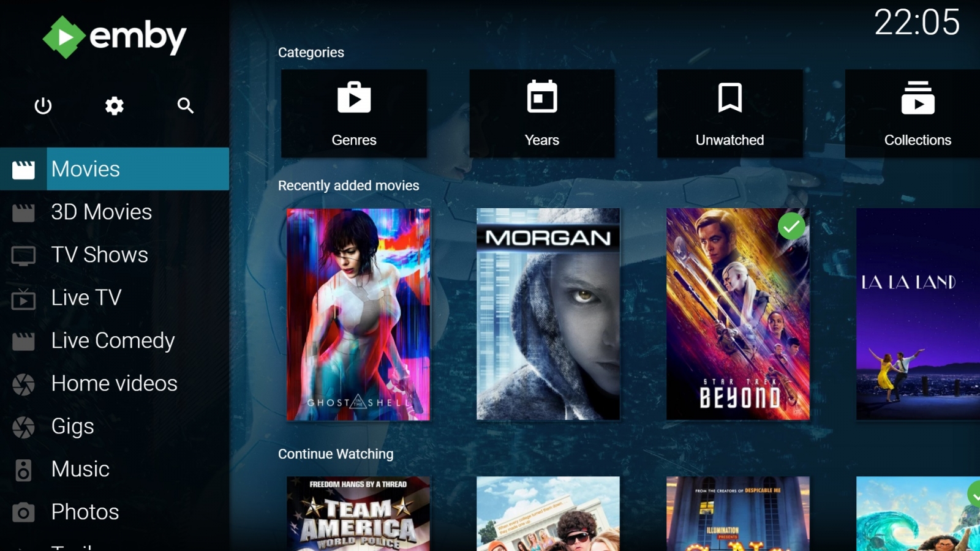Click the Live TV icon
The height and width of the screenshot is (551, 980).
[23, 299]
